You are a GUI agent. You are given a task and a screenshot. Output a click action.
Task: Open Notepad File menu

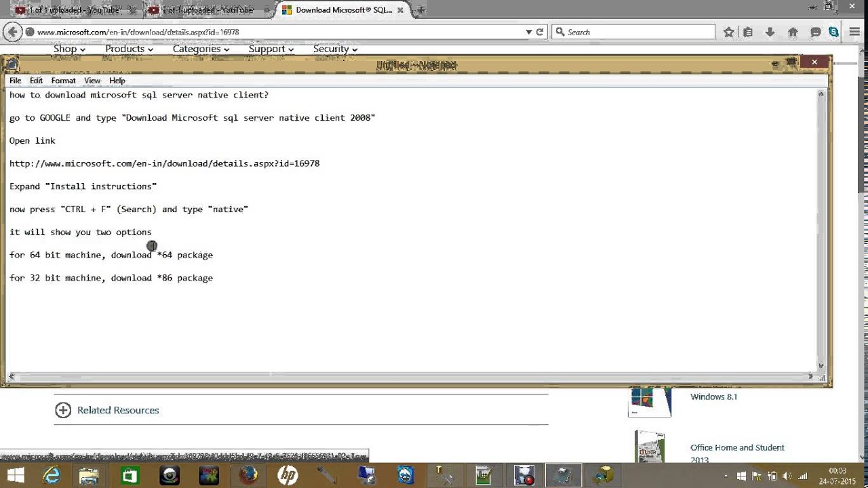click(15, 81)
